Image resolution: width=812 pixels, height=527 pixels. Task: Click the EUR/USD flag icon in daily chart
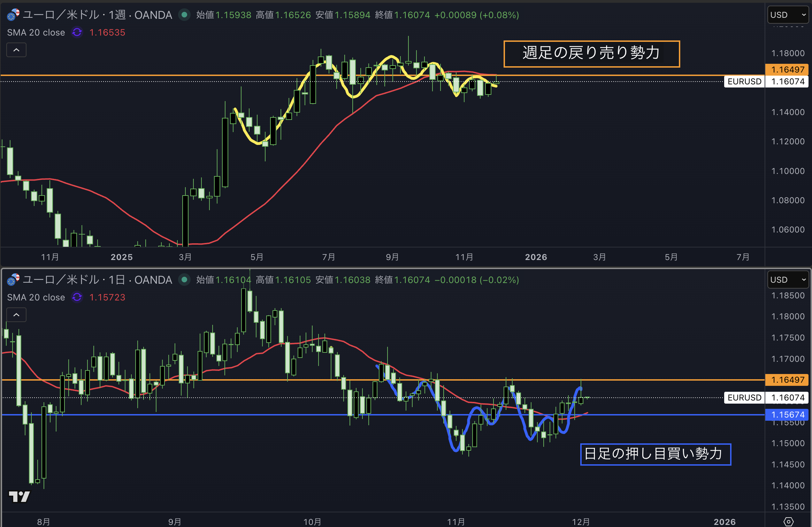pos(13,280)
